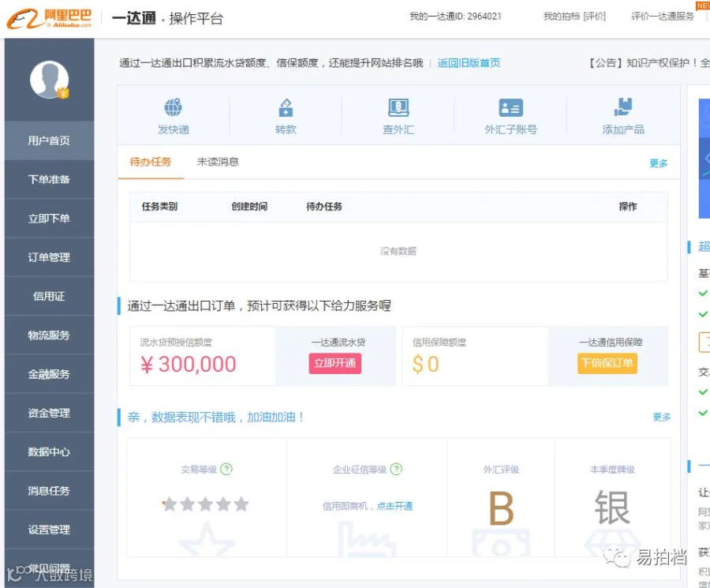Viewport: 710px width, 588px height.
Task: Click the $0 credit guarantee amount
Action: click(426, 364)
